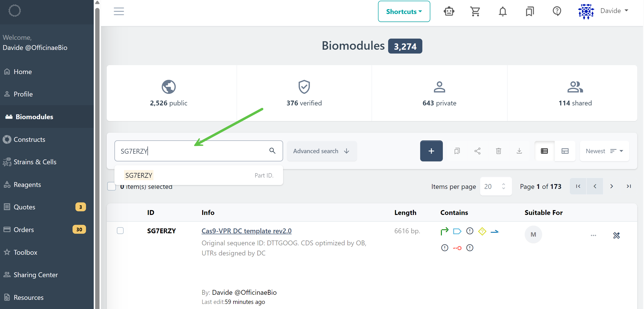
Task: Switch to card view layout
Action: coord(565,151)
